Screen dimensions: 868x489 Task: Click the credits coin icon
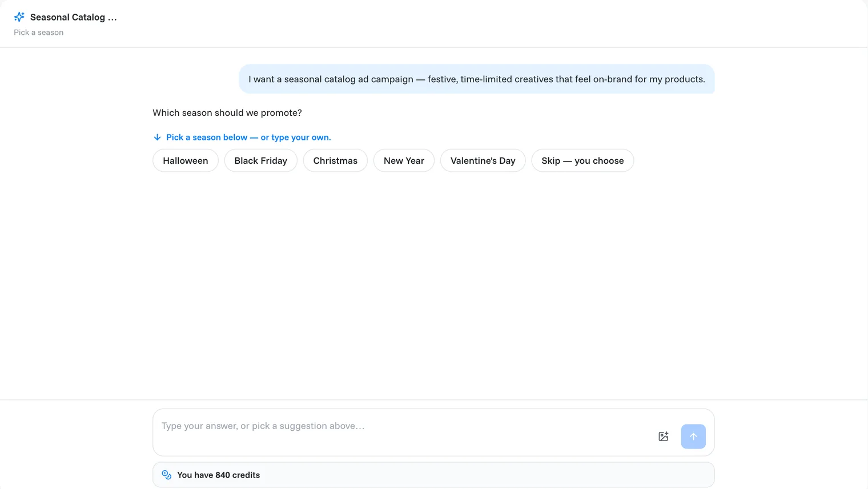tap(167, 475)
